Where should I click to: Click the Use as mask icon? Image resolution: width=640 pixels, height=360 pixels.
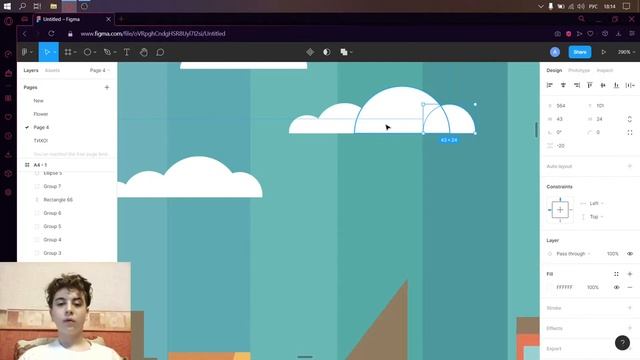(x=327, y=52)
